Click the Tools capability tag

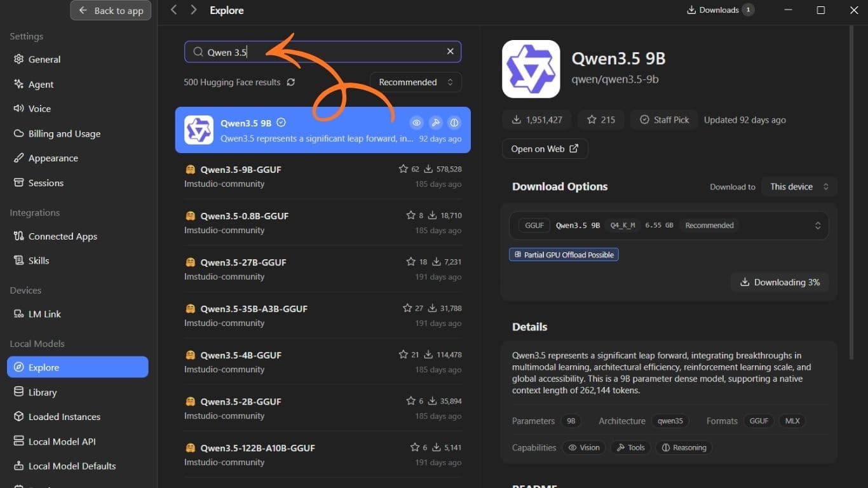[630, 447]
